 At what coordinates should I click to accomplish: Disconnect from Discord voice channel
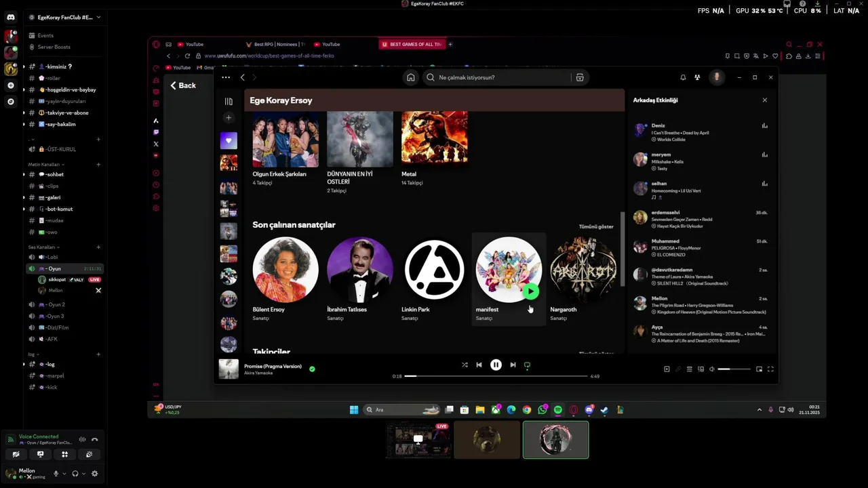[95, 440]
